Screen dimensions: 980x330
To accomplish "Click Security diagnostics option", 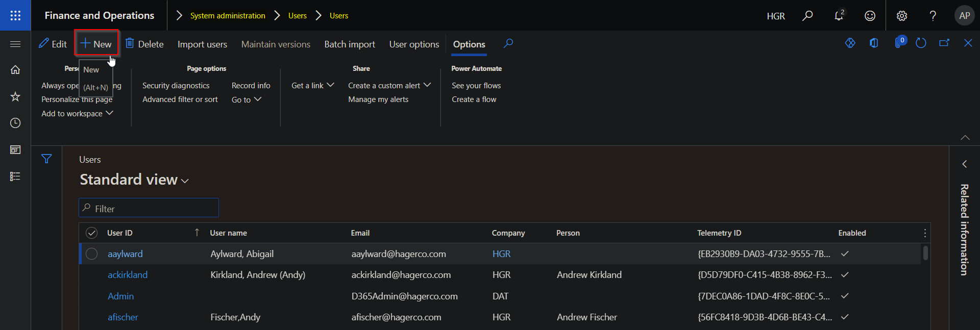I will coord(176,85).
